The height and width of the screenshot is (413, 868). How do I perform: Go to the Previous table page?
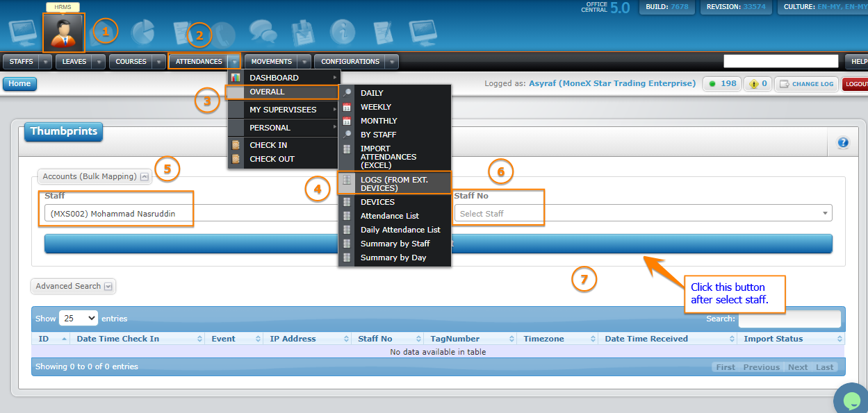pyautogui.click(x=761, y=367)
